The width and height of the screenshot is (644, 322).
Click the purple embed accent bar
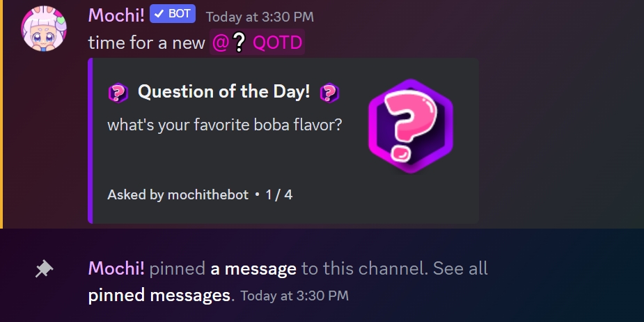point(91,140)
